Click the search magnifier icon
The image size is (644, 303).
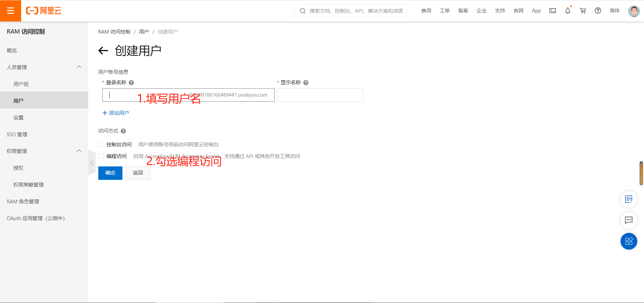coord(303,11)
